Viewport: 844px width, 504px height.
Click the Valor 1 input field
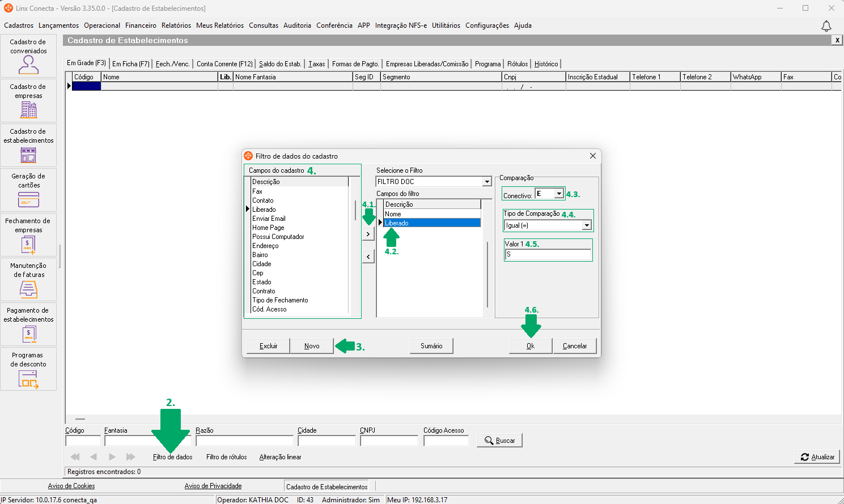pyautogui.click(x=548, y=255)
